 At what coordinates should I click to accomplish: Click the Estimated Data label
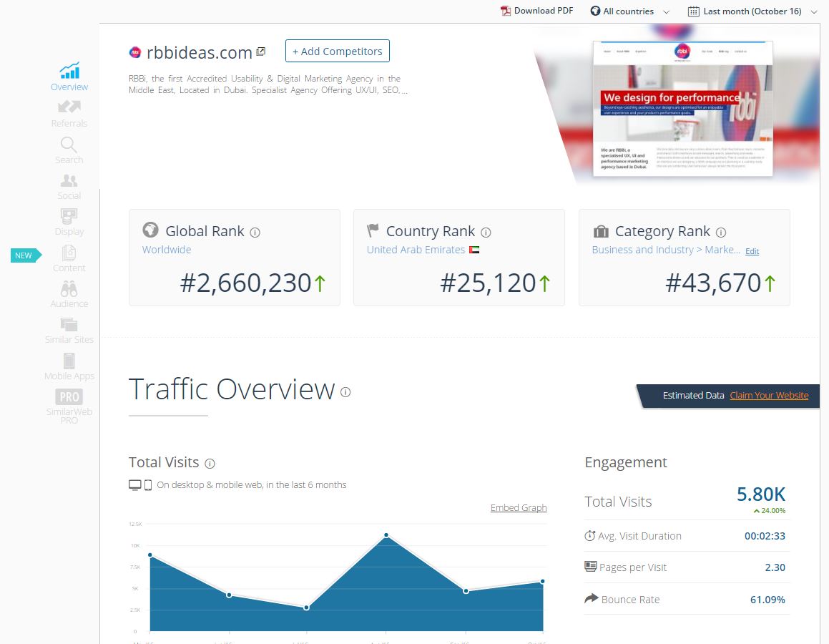click(x=693, y=396)
